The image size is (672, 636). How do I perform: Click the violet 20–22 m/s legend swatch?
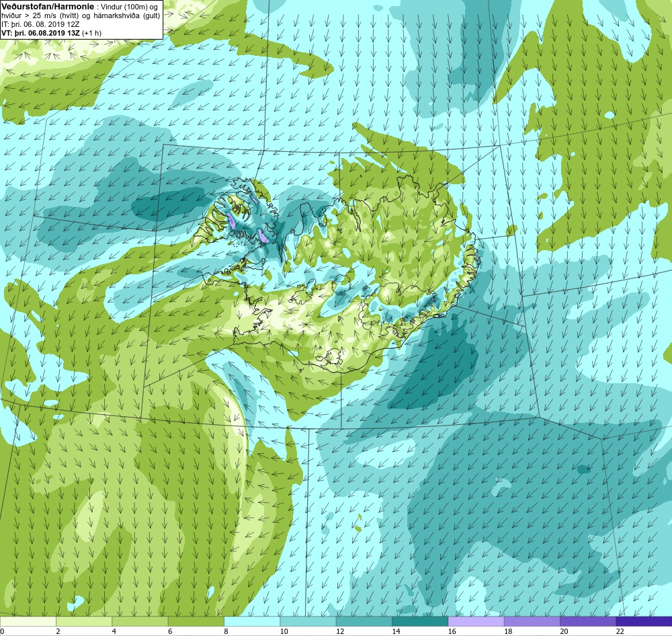[587, 621]
